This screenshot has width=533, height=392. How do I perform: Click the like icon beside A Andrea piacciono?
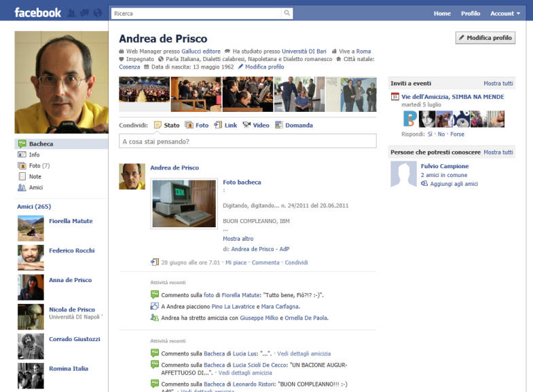154,306
